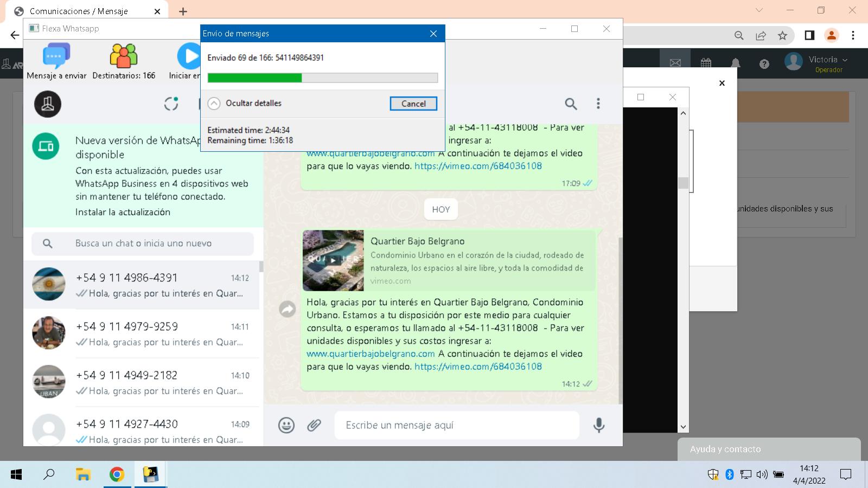The width and height of the screenshot is (868, 488).
Task: Open the volume tray icon
Action: (x=762, y=474)
